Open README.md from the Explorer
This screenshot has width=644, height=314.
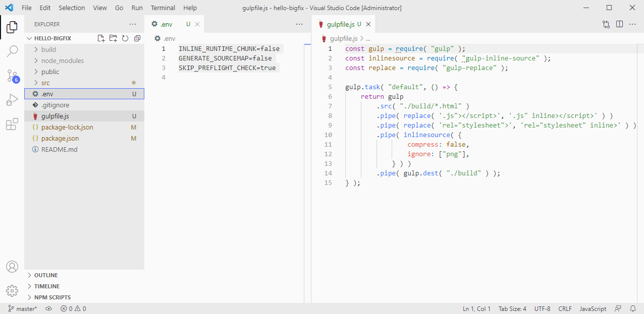[84, 149]
